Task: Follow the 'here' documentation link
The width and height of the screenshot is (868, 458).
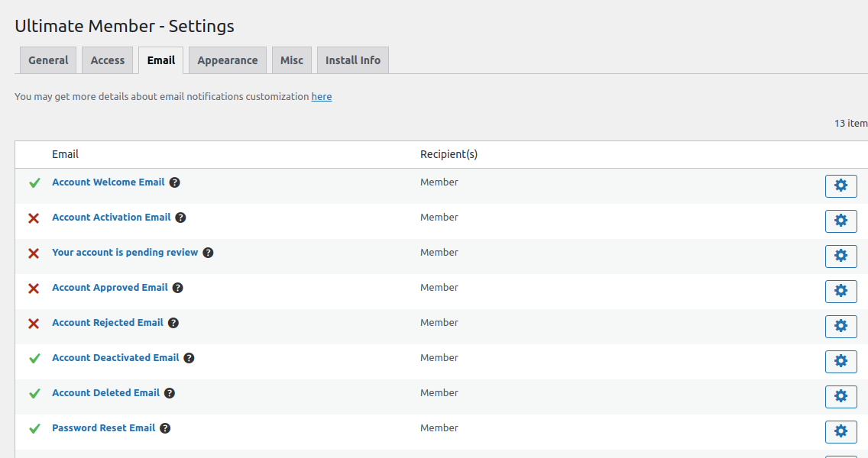Action: pyautogui.click(x=322, y=96)
